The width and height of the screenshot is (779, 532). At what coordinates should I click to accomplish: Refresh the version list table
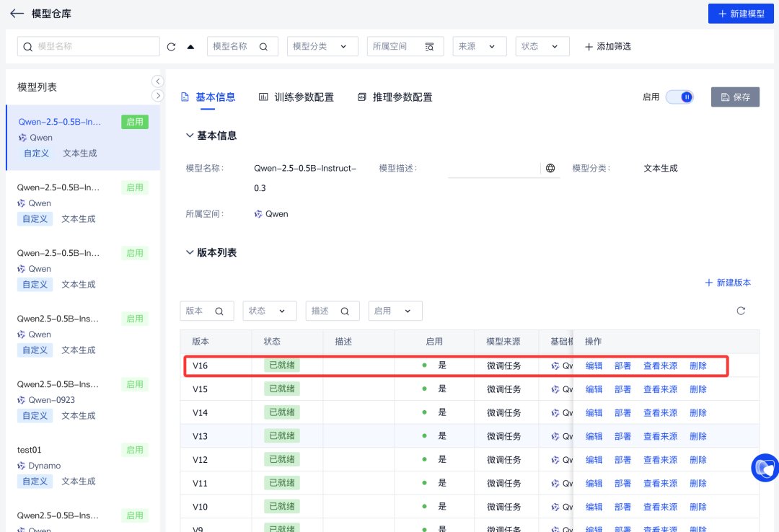click(x=741, y=311)
